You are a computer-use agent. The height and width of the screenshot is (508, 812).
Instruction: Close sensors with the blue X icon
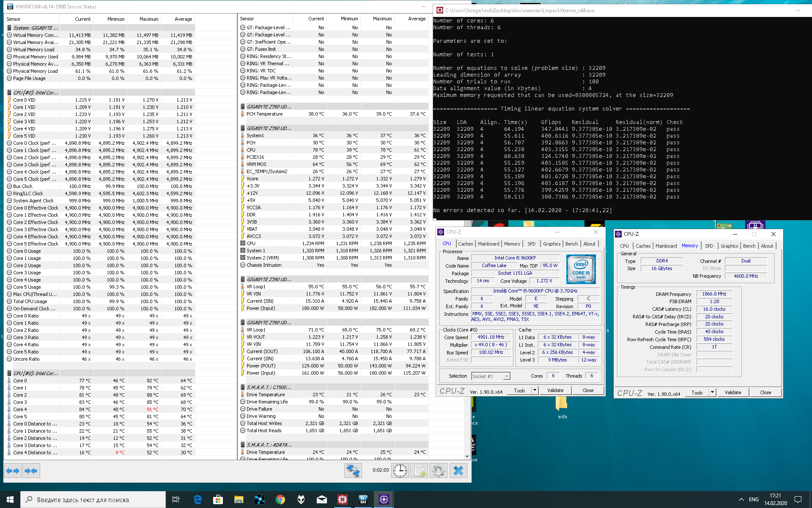click(x=458, y=471)
